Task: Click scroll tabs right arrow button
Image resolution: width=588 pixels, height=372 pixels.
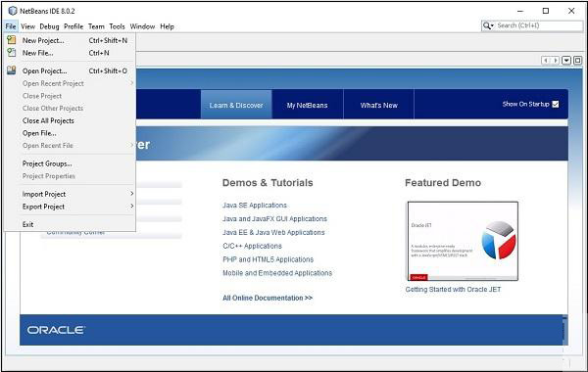Action: click(556, 61)
